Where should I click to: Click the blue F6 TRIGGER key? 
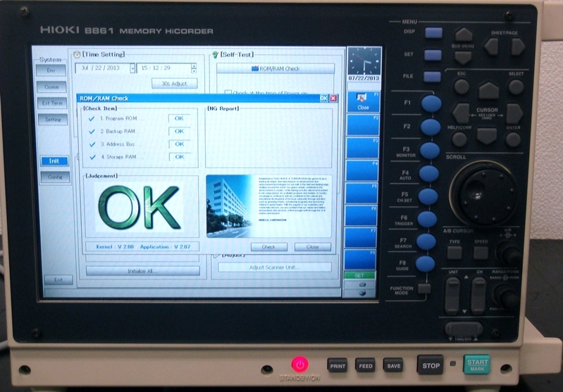point(427,219)
